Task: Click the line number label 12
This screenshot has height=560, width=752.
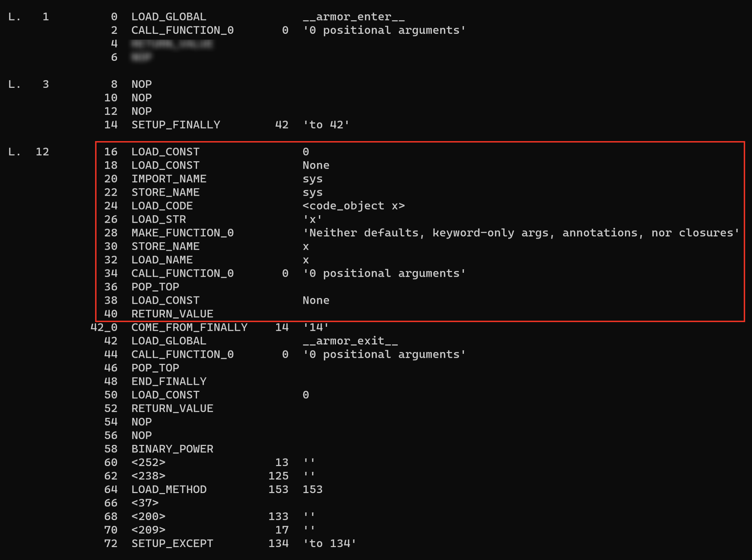Action: (42, 152)
